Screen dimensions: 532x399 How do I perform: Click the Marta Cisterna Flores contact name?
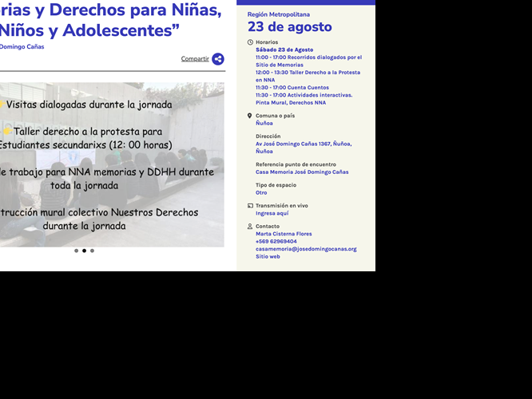[284, 234]
